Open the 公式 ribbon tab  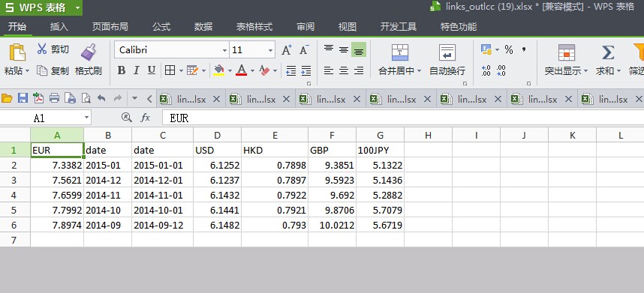(161, 27)
